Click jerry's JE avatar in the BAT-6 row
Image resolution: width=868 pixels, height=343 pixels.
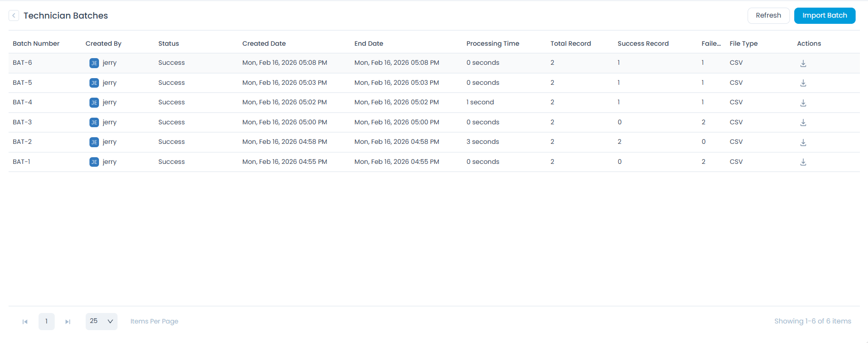[x=94, y=63]
